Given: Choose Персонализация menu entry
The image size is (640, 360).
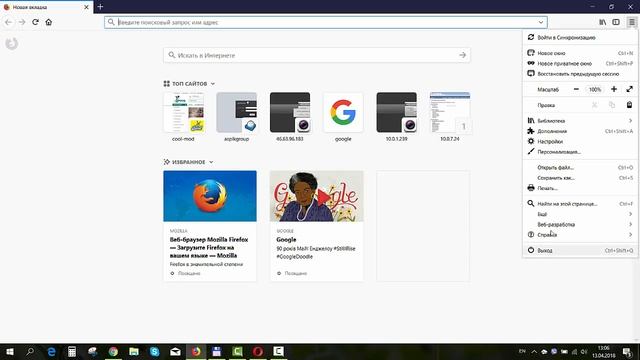Looking at the screenshot, I should (x=580, y=152).
